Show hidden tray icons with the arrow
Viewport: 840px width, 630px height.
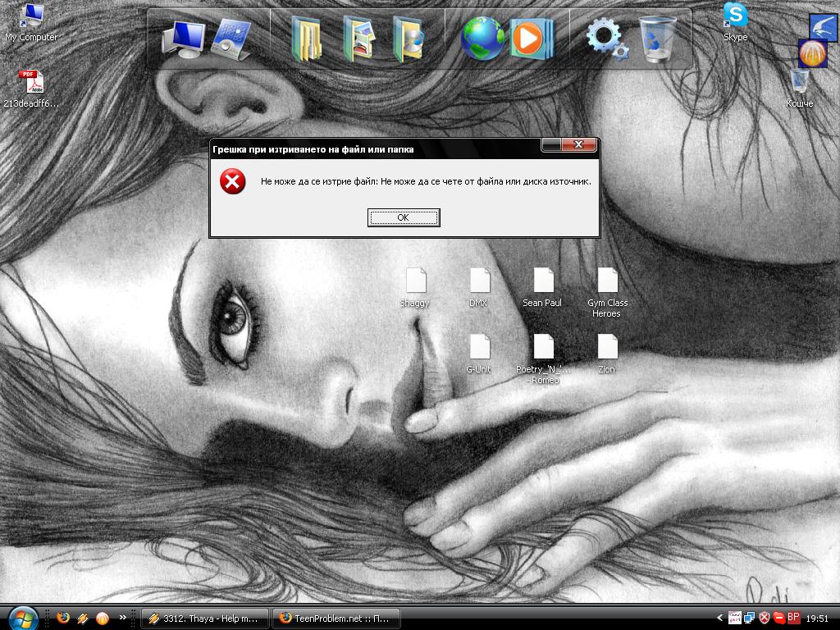pyautogui.click(x=719, y=619)
